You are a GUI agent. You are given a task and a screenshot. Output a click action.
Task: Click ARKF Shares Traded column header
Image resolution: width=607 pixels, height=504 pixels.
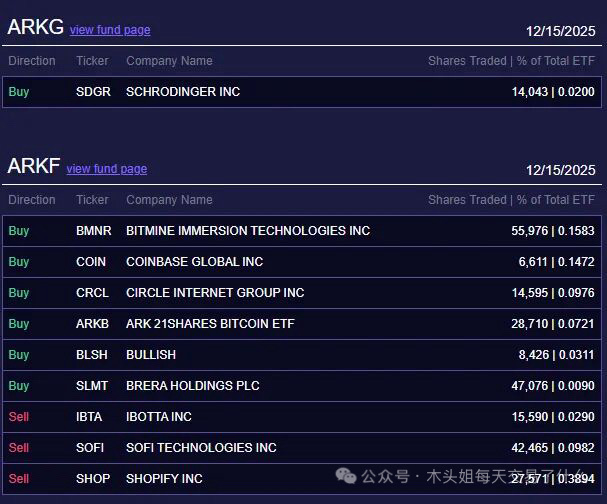[467, 200]
